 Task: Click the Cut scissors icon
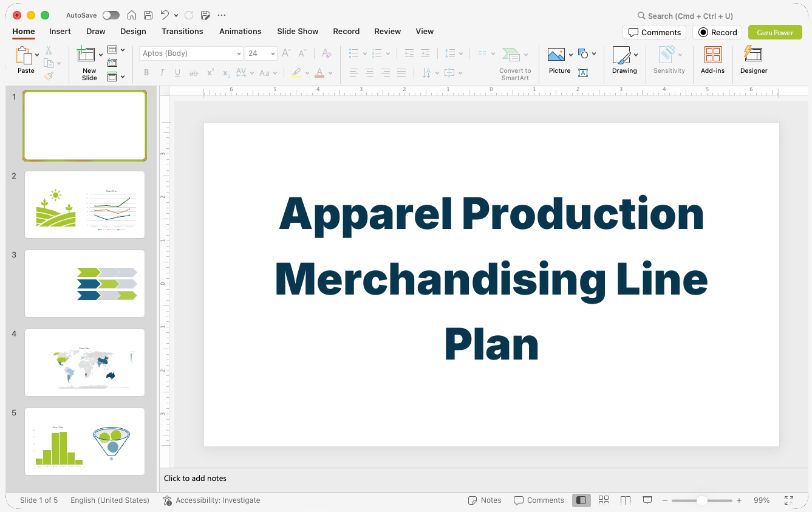click(49, 50)
